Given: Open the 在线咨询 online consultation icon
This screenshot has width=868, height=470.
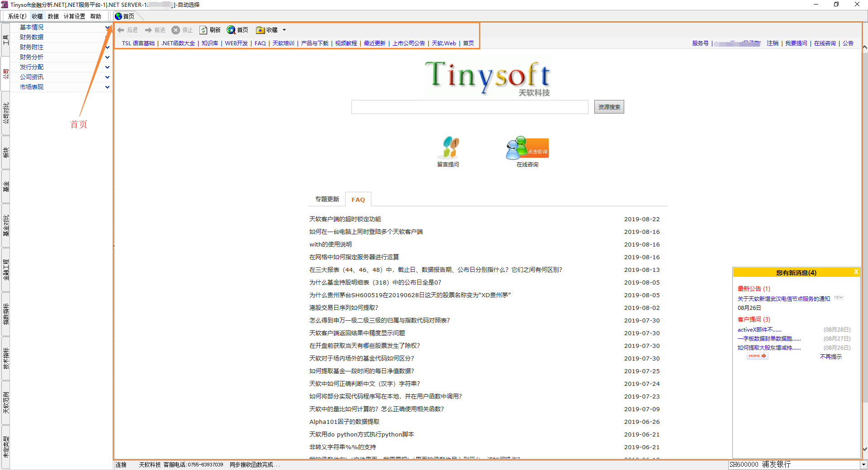Looking at the screenshot, I should point(527,148).
